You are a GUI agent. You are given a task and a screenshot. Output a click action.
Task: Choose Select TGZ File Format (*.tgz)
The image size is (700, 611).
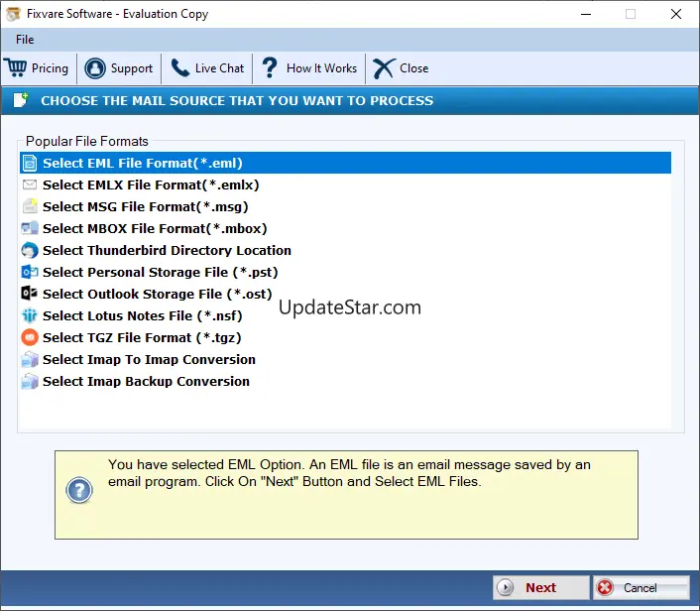click(x=345, y=338)
